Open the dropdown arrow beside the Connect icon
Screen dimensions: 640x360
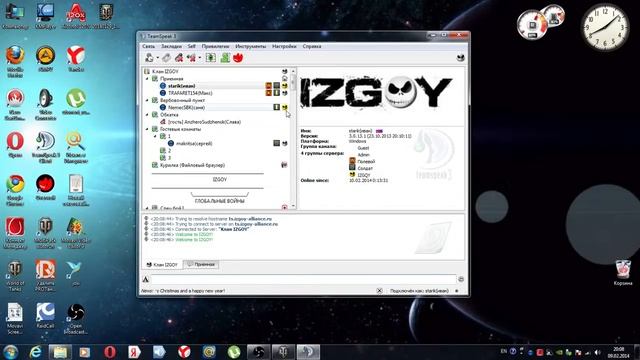[x=158, y=58]
